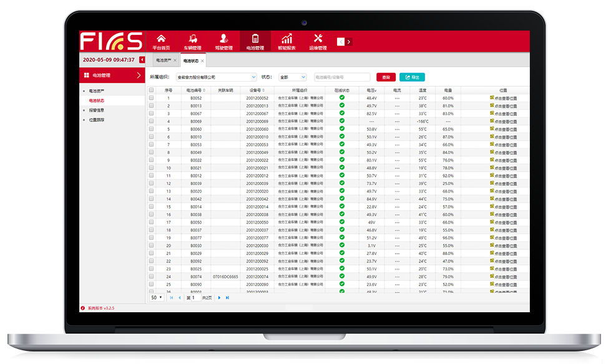Close the 电池状态 tab
Viewport: 606px width, 364px height.
(203, 60)
